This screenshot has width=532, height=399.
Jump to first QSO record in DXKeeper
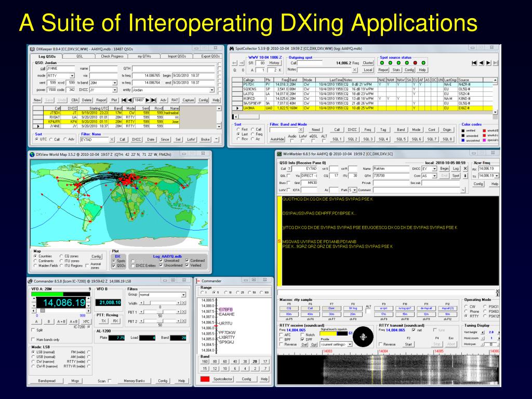(x=124, y=100)
